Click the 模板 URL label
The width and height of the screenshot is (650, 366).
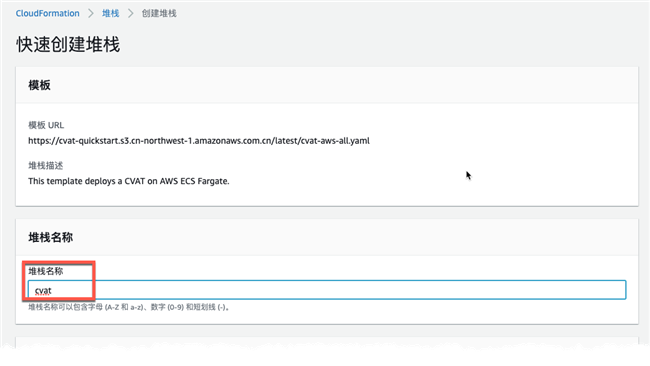(46, 125)
